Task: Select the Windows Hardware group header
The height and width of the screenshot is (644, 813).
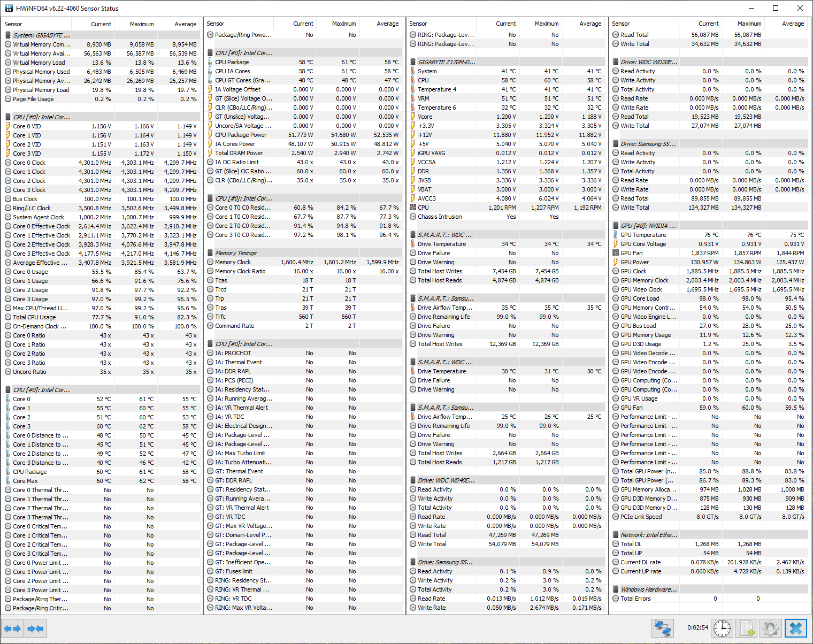Action: tap(709, 589)
